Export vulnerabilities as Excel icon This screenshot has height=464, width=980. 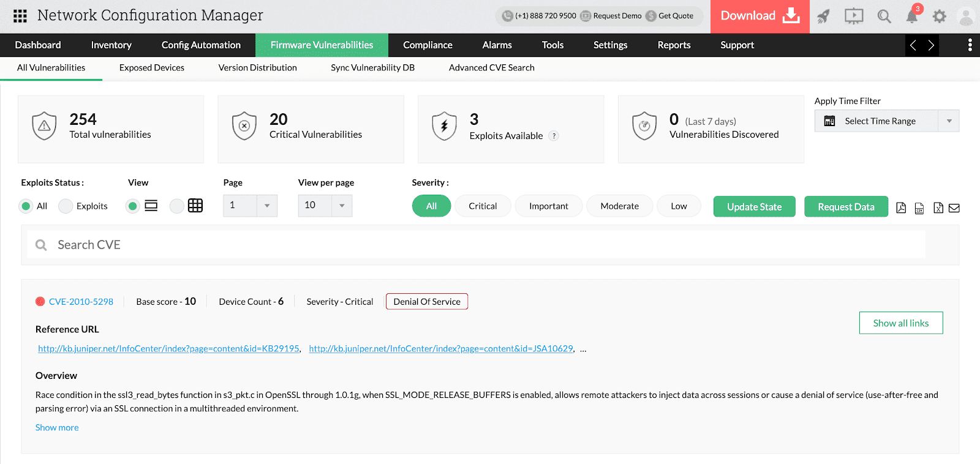click(x=938, y=208)
